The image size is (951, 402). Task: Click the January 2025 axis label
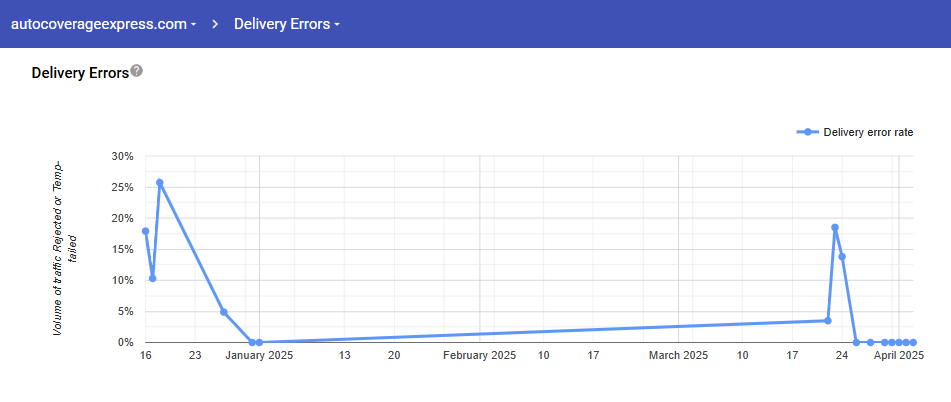[259, 355]
